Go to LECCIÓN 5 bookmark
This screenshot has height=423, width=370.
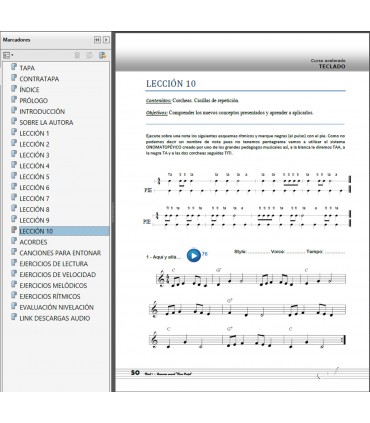point(34,177)
